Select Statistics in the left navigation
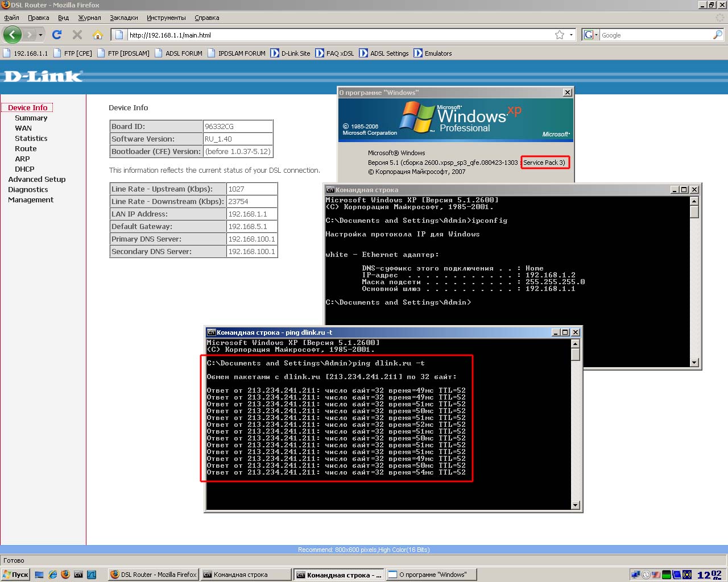The image size is (728, 582). [31, 139]
